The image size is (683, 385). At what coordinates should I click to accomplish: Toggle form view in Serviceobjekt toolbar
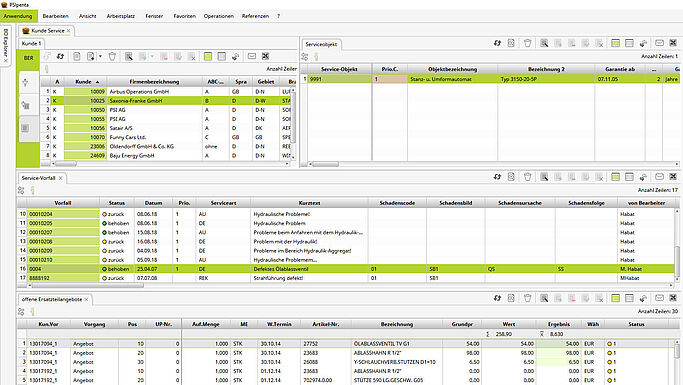tap(629, 43)
